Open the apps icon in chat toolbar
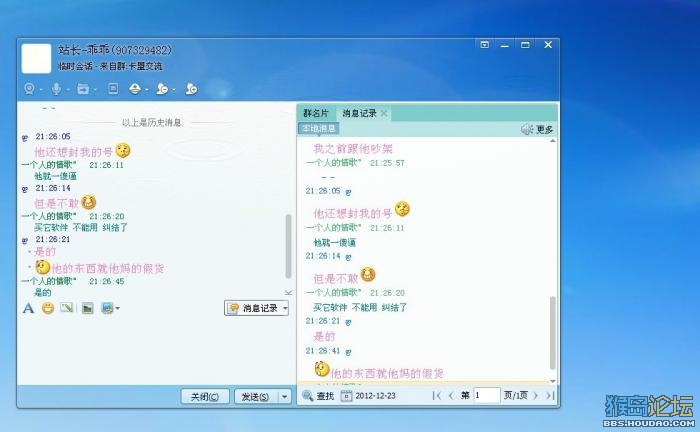Screen dimensions: 700x432 click(135, 89)
